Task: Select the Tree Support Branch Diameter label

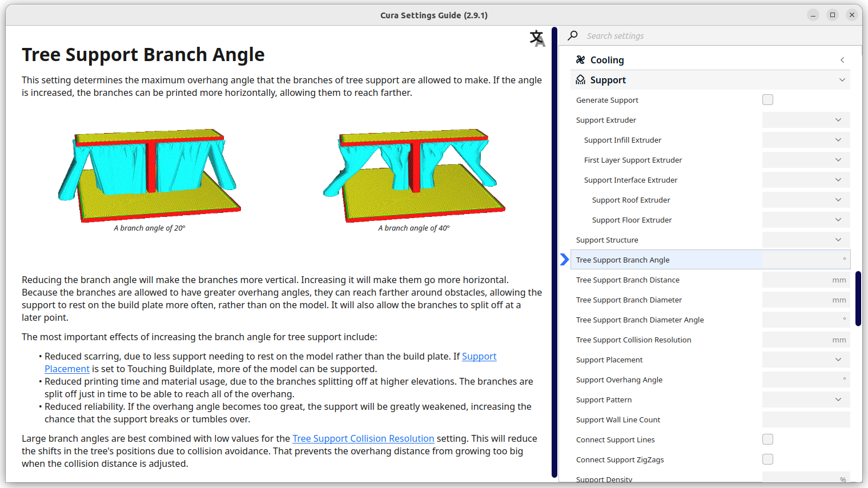Action: pos(629,300)
